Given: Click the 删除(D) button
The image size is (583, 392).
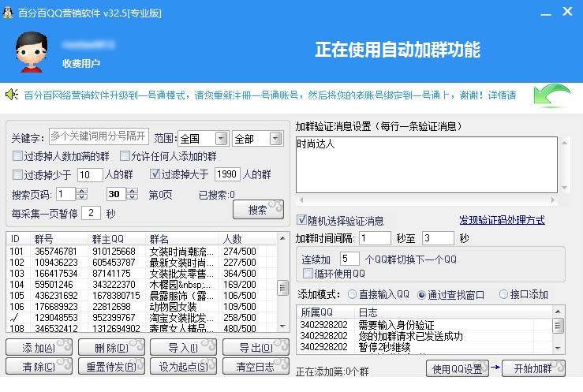Looking at the screenshot, I should point(111,347).
